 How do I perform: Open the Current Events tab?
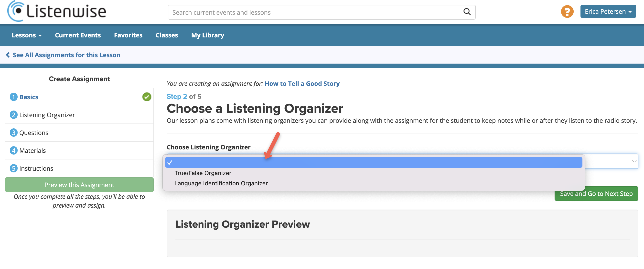[x=78, y=35]
